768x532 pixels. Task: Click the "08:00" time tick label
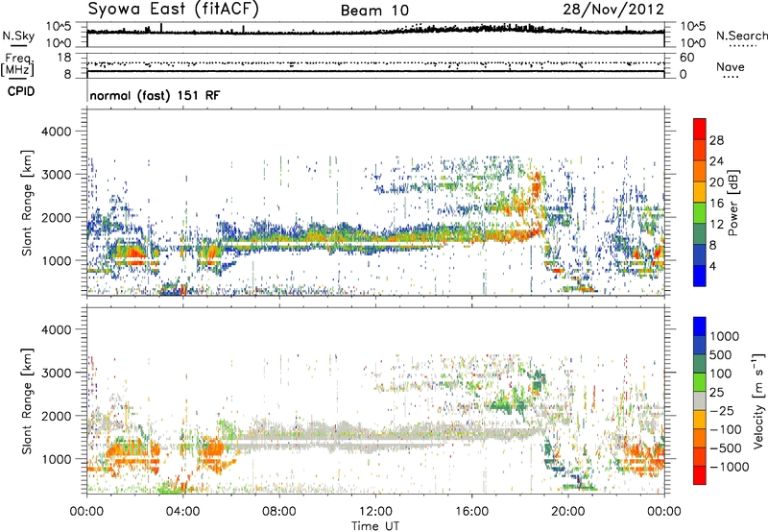(279, 512)
